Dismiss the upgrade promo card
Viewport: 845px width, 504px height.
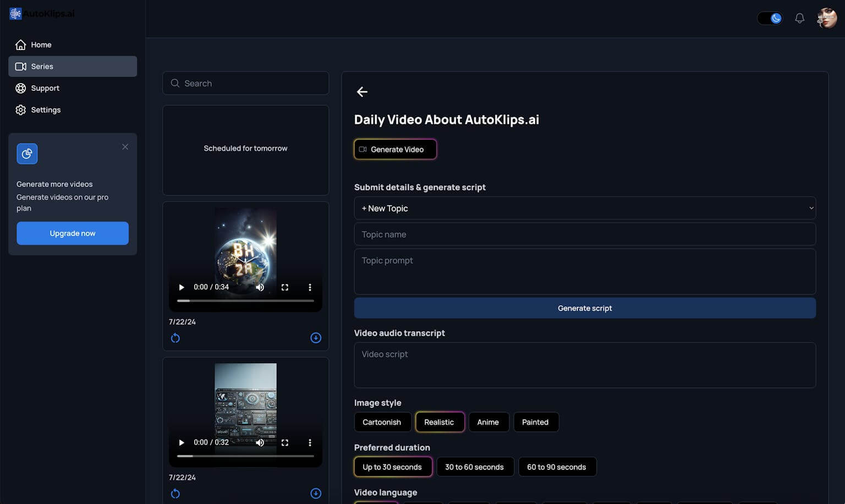(125, 147)
